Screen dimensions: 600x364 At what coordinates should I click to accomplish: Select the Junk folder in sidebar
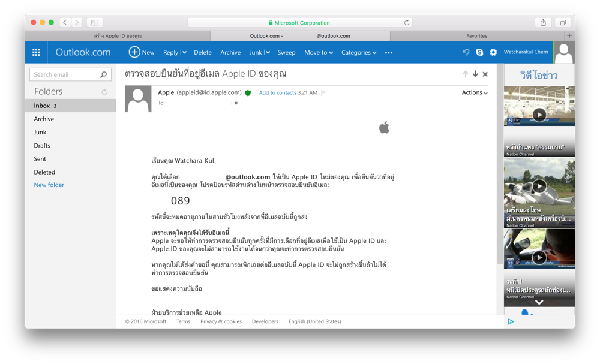pos(40,132)
